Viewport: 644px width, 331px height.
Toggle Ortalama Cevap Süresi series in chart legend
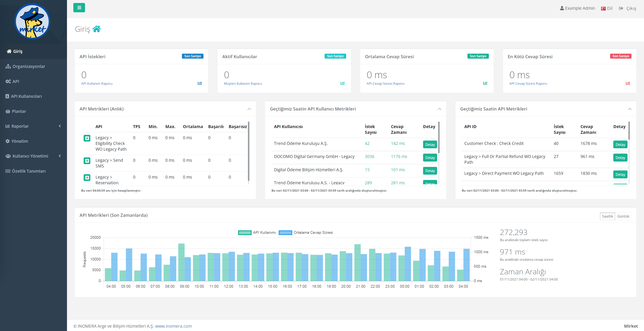pyautogui.click(x=306, y=232)
